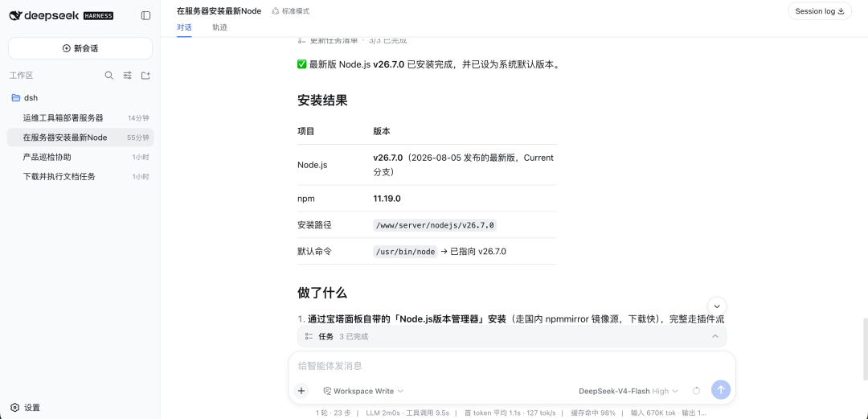
Task: Click the /www/server/nodejs/v26.7.0 path code
Action: [x=435, y=225]
